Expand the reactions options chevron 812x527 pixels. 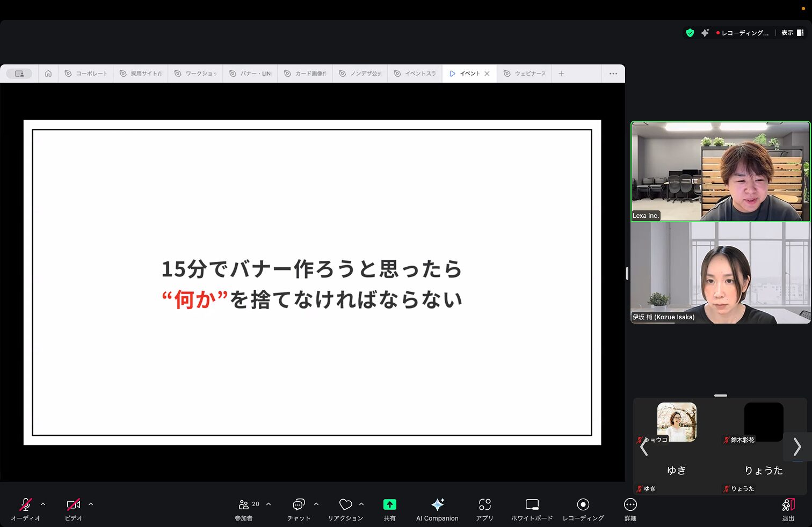click(361, 504)
